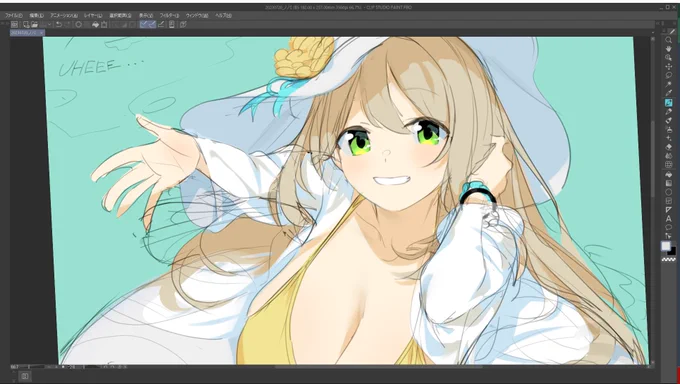
Task: Select the Eyedropper tool
Action: pos(668,93)
